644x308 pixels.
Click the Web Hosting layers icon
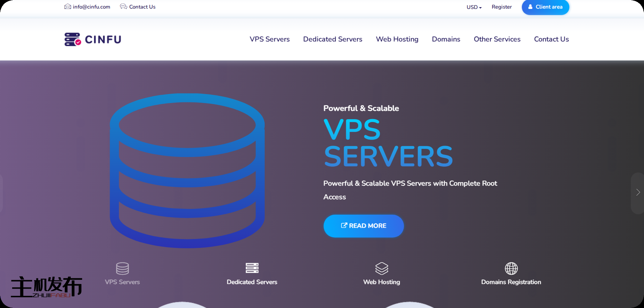(x=381, y=268)
